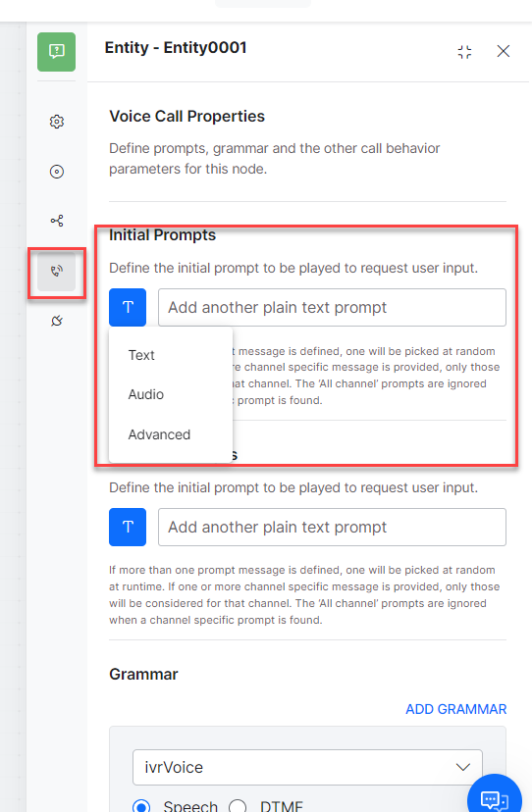Open the second blue T prompt type dropdown
Viewport: 532px width, 812px height.
point(128,528)
